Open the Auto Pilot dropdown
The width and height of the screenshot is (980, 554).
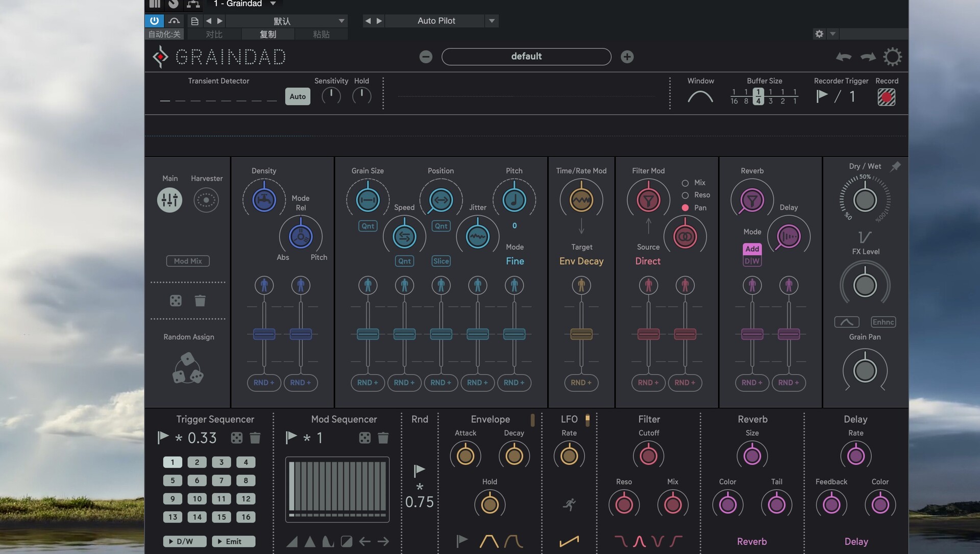point(491,21)
